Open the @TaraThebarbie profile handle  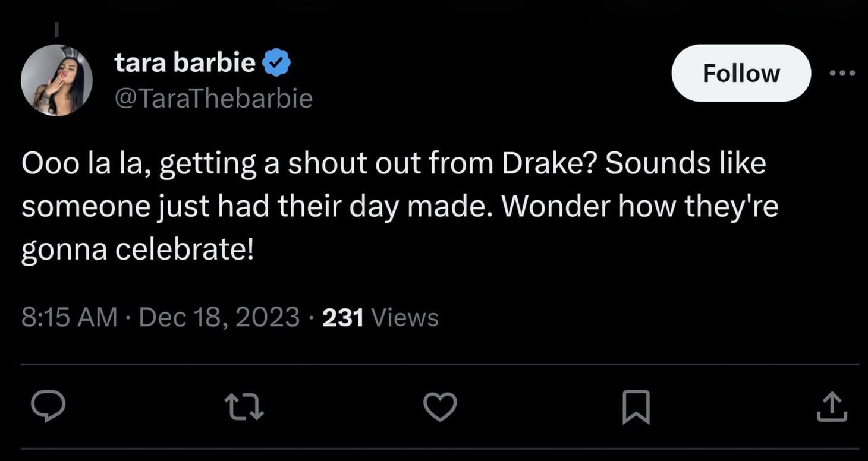click(213, 98)
